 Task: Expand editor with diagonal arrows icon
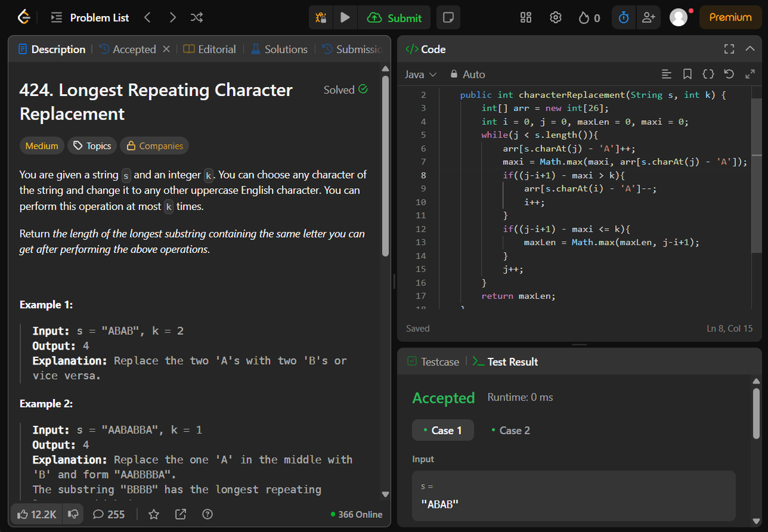[x=749, y=74]
